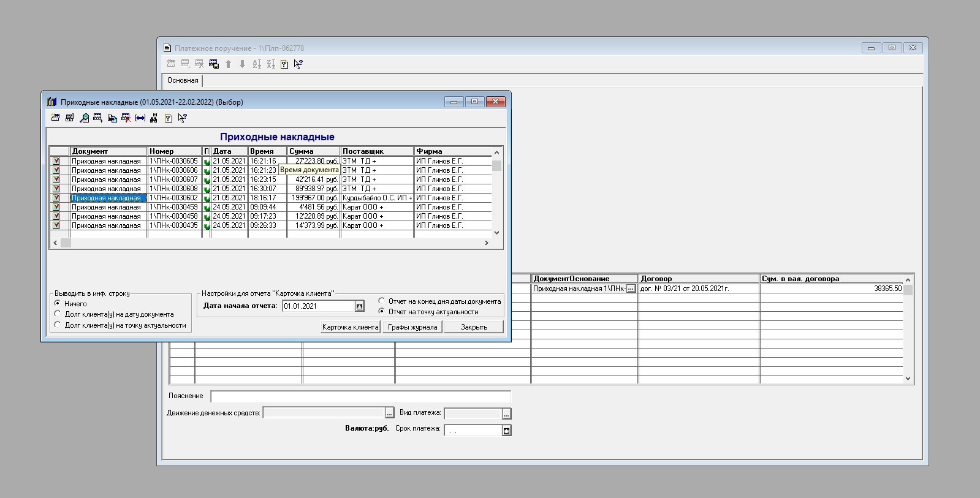The height and width of the screenshot is (498, 980).
Task: Open document preview with the magnifier icon
Action: (84, 118)
